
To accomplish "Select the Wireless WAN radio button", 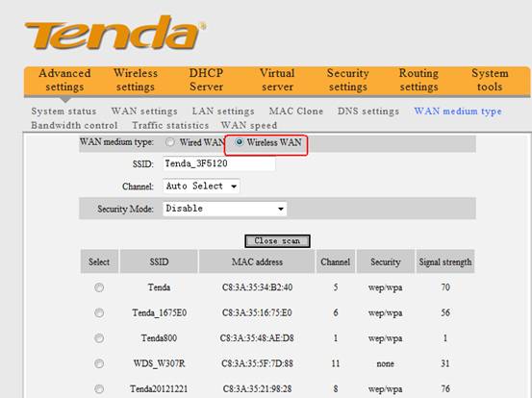I will point(240,142).
